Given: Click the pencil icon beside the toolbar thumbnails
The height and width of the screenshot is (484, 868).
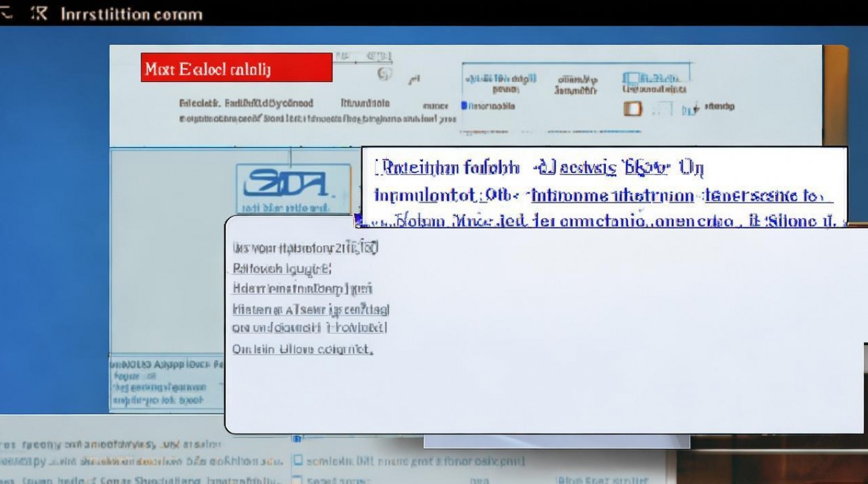Looking at the screenshot, I should coord(413,78).
